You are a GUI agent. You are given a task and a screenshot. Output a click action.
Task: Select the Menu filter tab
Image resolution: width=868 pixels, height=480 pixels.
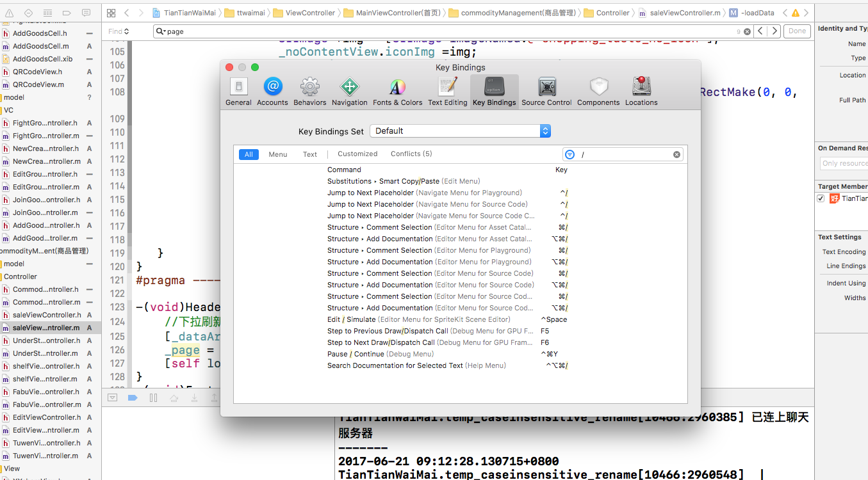(278, 154)
